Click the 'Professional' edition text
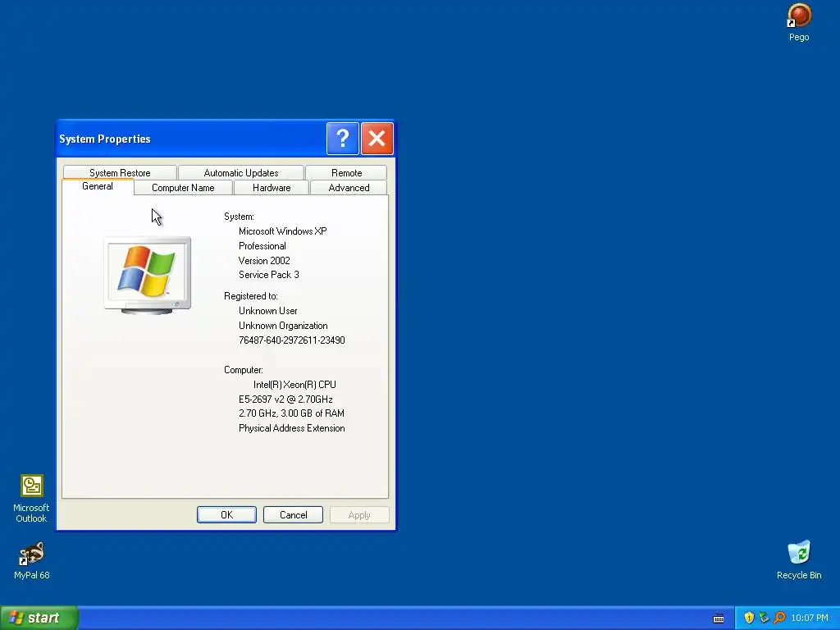The image size is (840, 630). click(x=262, y=246)
